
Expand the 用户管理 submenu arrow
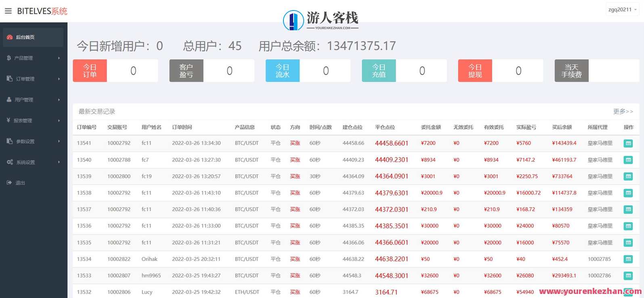point(59,100)
